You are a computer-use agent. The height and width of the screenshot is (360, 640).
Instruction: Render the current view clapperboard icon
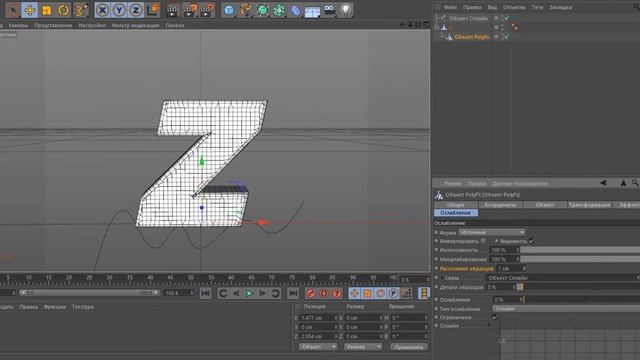coord(172,10)
